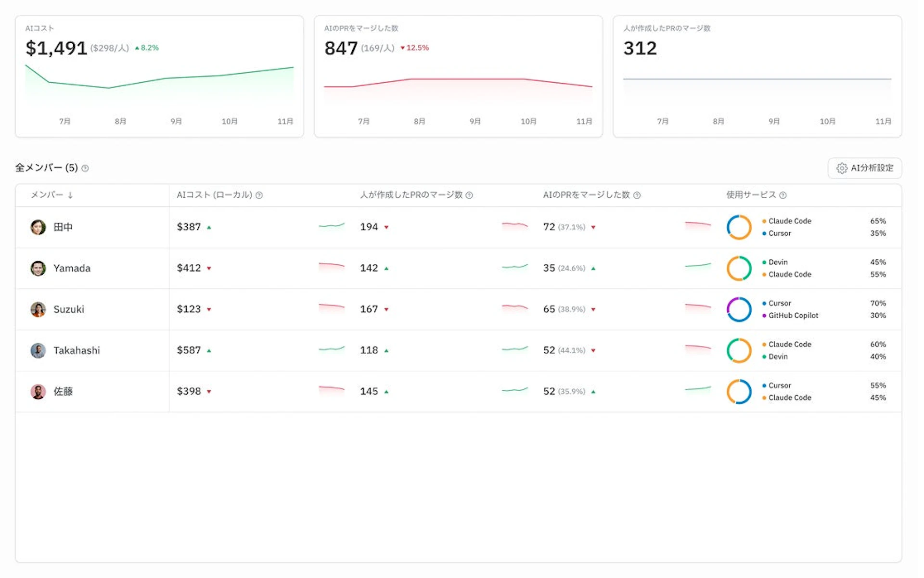Open member 佐藤's row
The height and width of the screenshot is (578, 924).
pos(63,392)
